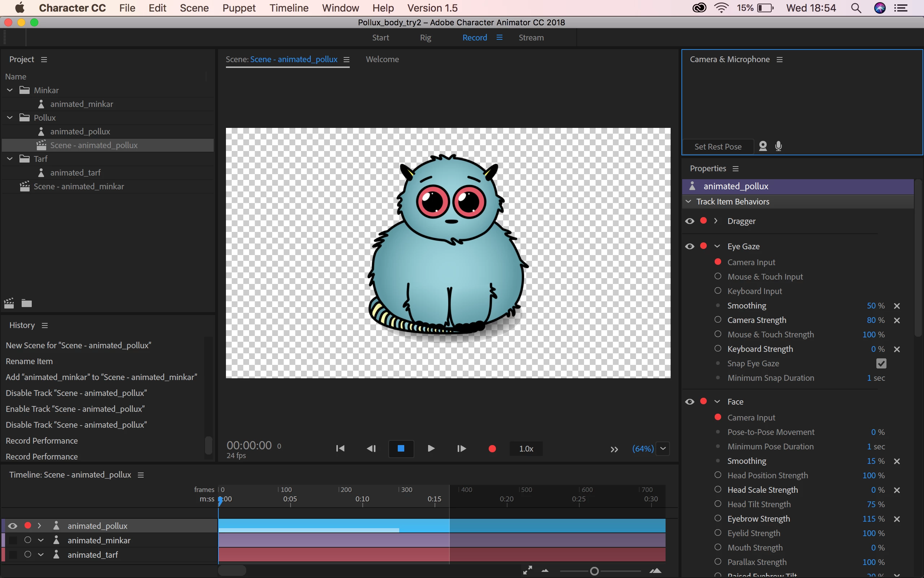This screenshot has width=924, height=578.
Task: Reset Eye Gaze Smoothing with its X
Action: (x=897, y=306)
